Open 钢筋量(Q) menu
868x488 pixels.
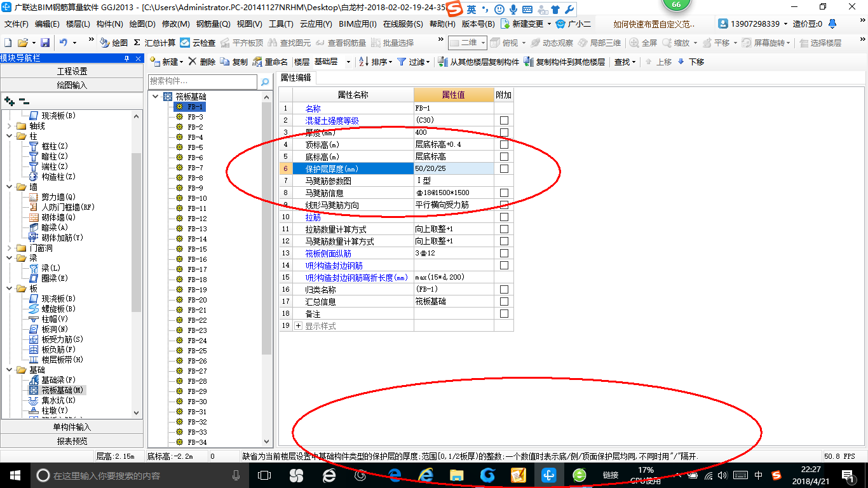tap(213, 24)
